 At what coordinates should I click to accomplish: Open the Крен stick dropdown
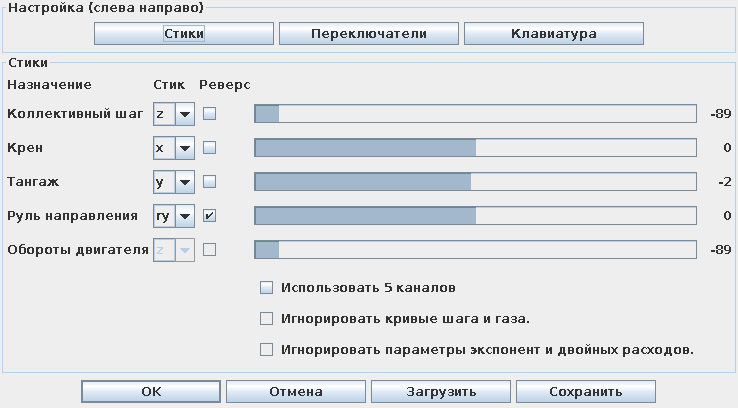184,148
